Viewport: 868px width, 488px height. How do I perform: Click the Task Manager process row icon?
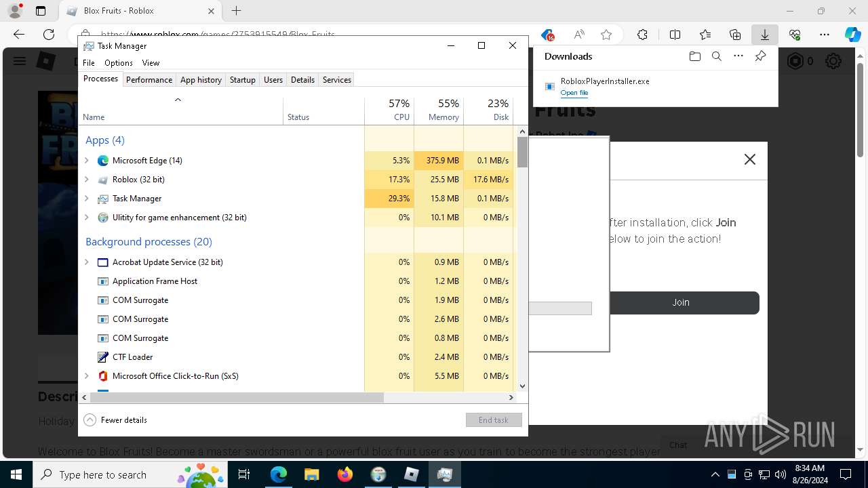(103, 199)
